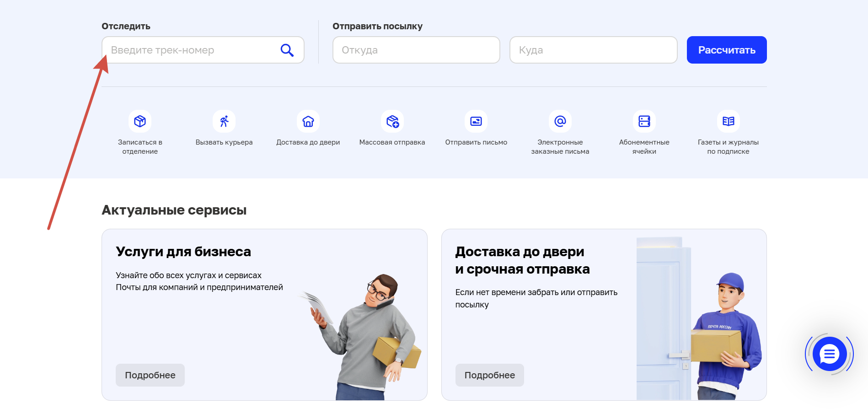Viewport: 868px width, 409px height.
Task: Click the Массовая отправка label
Action: (392, 142)
